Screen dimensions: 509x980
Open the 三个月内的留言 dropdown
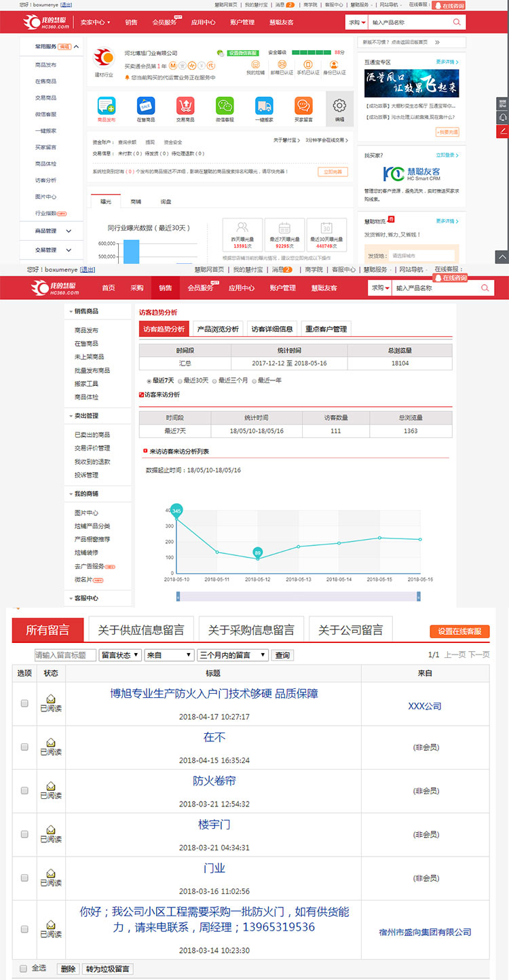coord(232,655)
